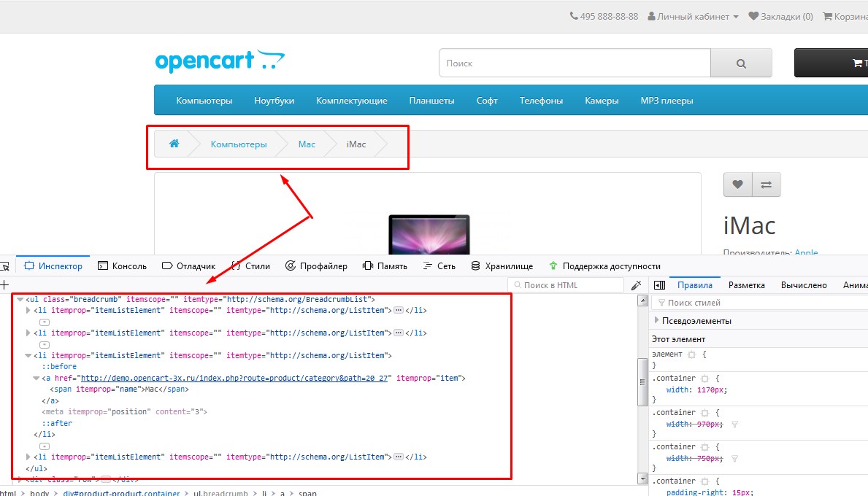
Task: Select the Разметка sidebar tab
Action: [746, 285]
